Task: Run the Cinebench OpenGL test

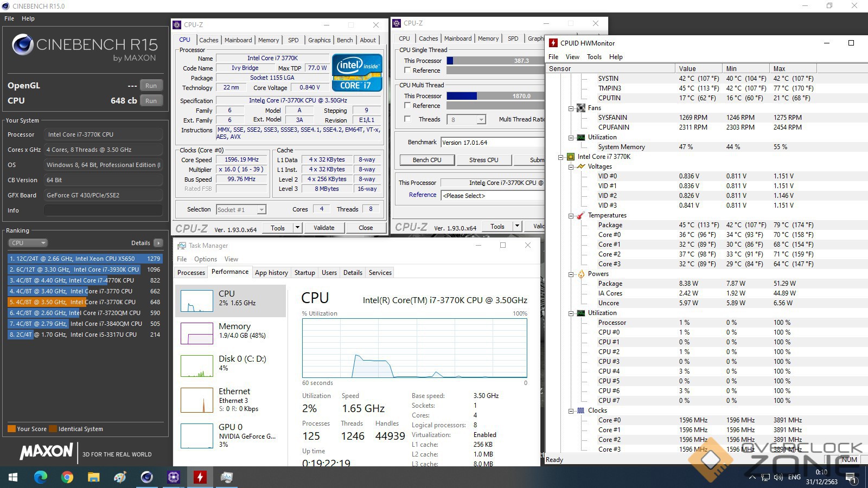Action: (151, 86)
